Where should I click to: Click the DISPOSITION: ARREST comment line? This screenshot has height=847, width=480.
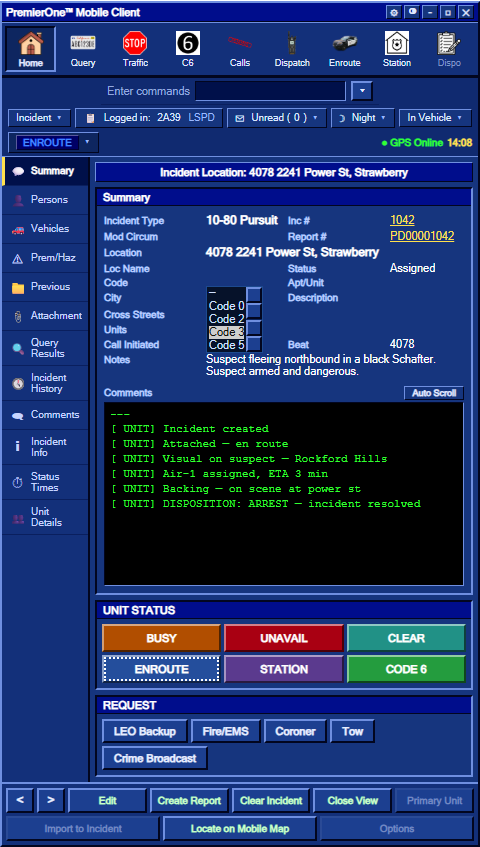coord(265,504)
